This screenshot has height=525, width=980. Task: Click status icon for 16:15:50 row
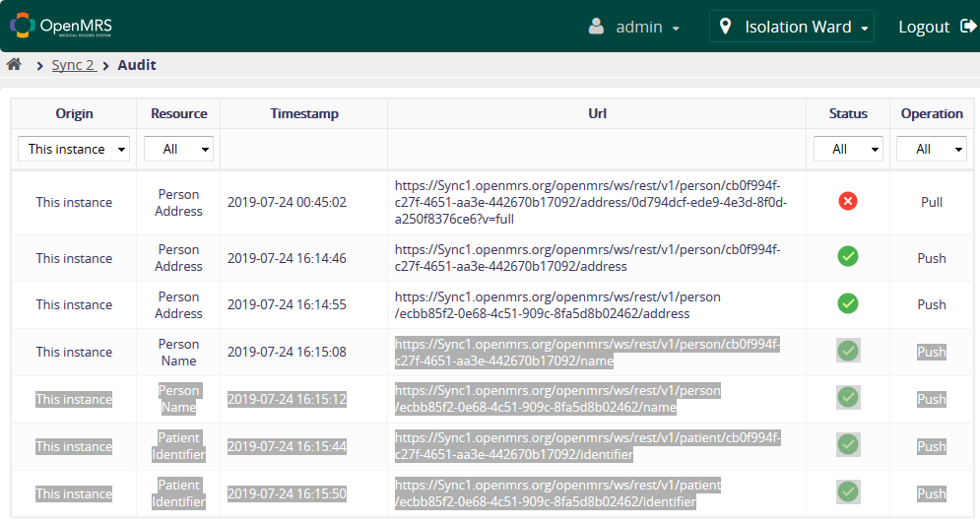click(847, 492)
